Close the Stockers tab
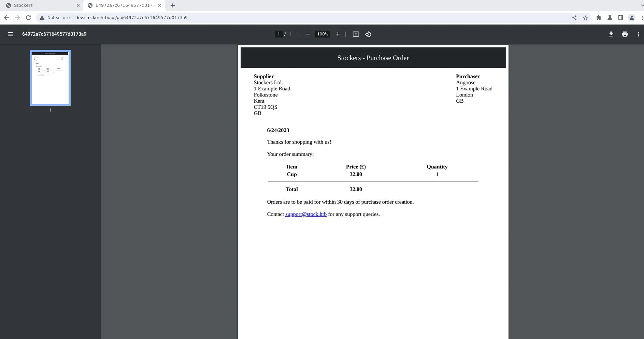This screenshot has width=644, height=339. [x=78, y=5]
